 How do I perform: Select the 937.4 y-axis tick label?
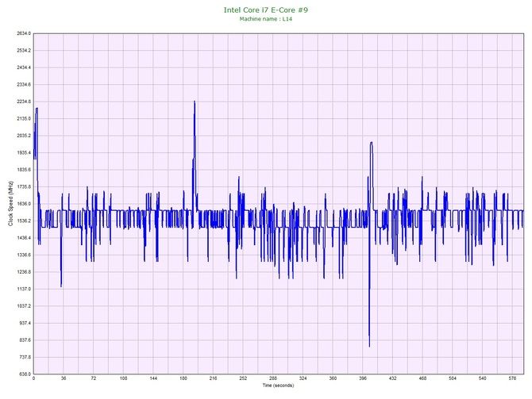[25, 323]
